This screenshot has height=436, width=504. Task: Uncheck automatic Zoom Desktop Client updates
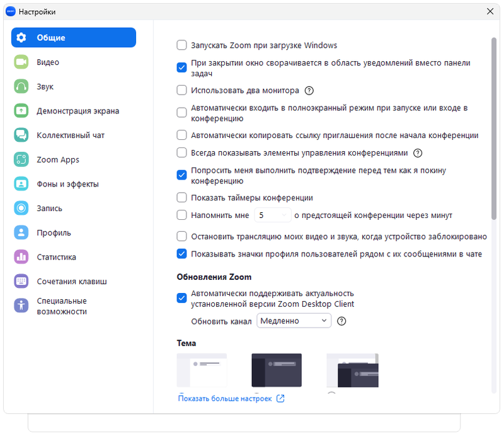(181, 298)
